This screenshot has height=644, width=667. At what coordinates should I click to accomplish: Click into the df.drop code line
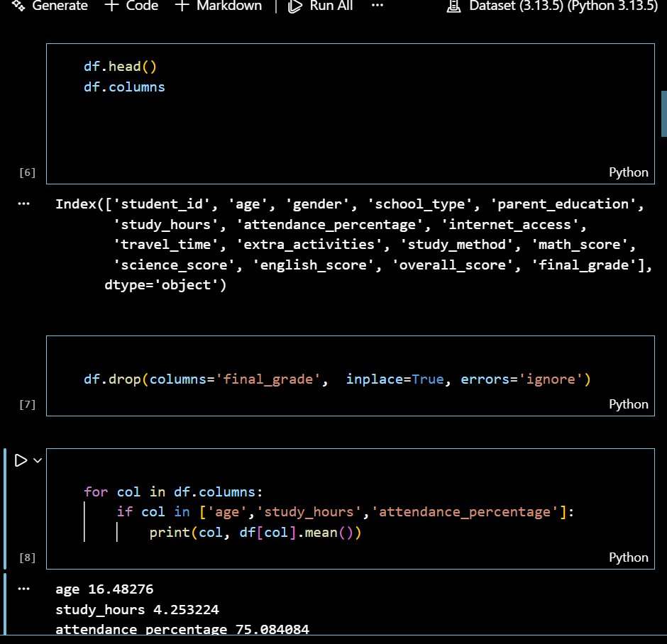coord(337,379)
